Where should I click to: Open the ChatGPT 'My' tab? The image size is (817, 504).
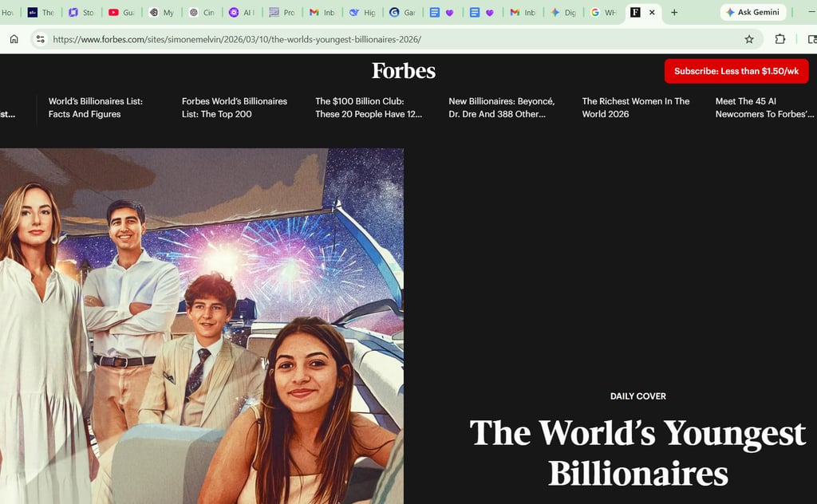pos(161,13)
